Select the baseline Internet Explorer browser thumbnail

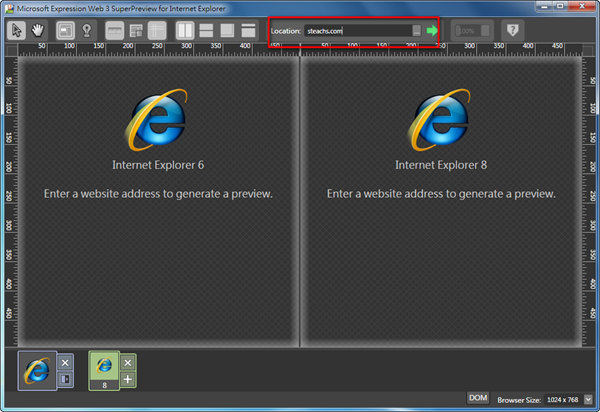pos(37,370)
